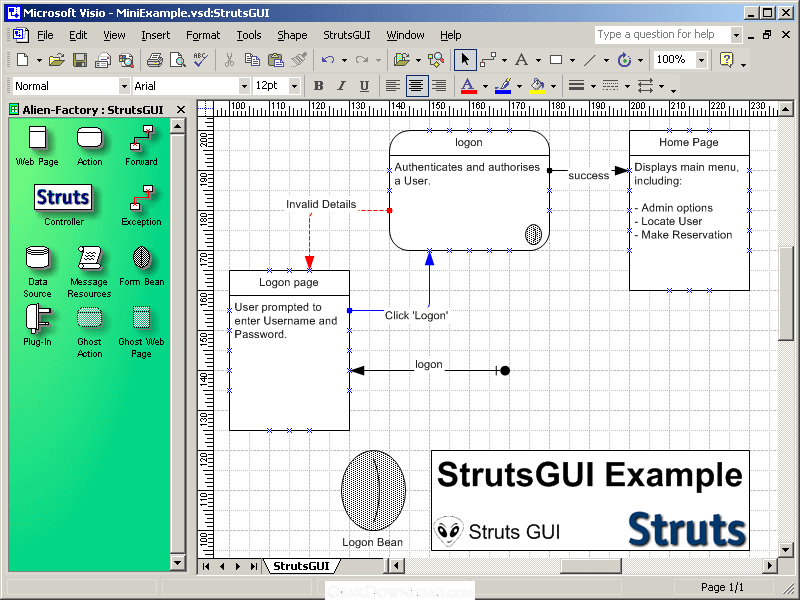The height and width of the screenshot is (600, 800).
Task: Align text right
Action: (439, 86)
